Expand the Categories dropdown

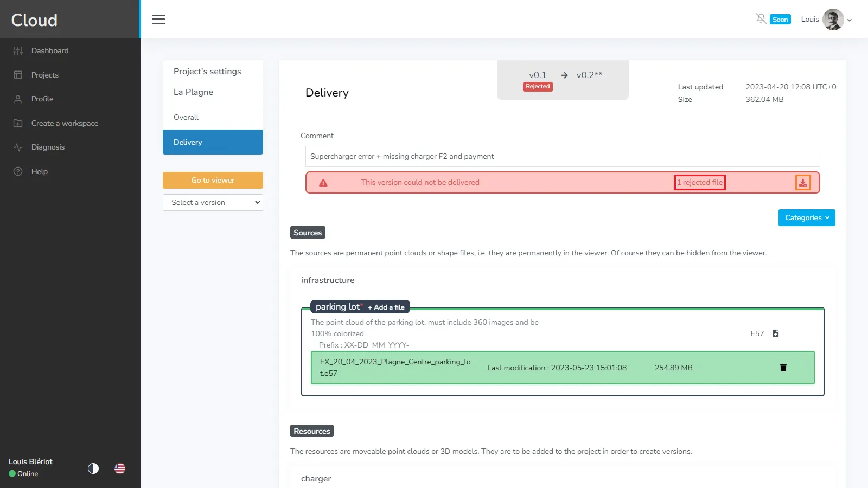click(806, 217)
